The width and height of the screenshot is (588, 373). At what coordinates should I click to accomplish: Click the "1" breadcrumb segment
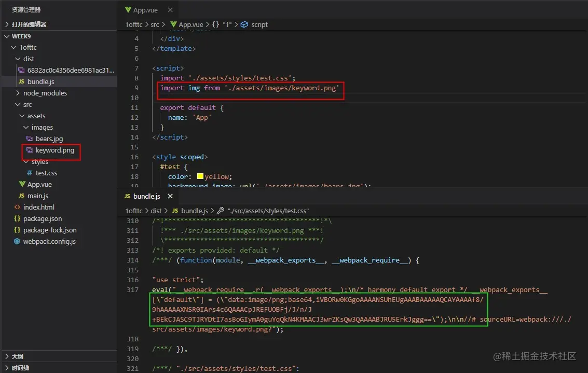point(227,25)
